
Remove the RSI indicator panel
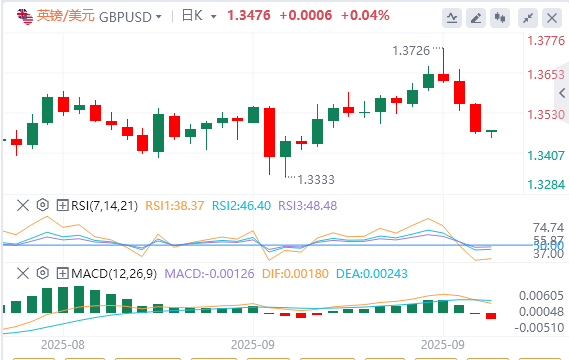(x=23, y=205)
